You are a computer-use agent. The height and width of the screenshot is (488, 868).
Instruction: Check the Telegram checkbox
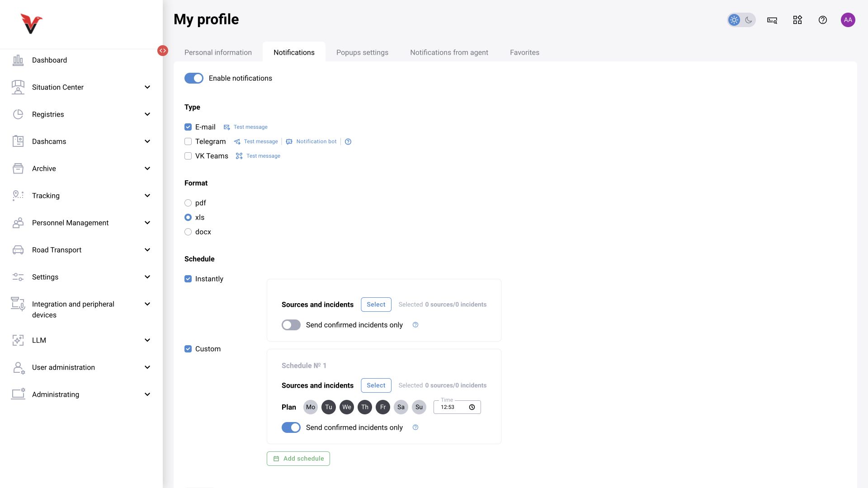coord(188,141)
